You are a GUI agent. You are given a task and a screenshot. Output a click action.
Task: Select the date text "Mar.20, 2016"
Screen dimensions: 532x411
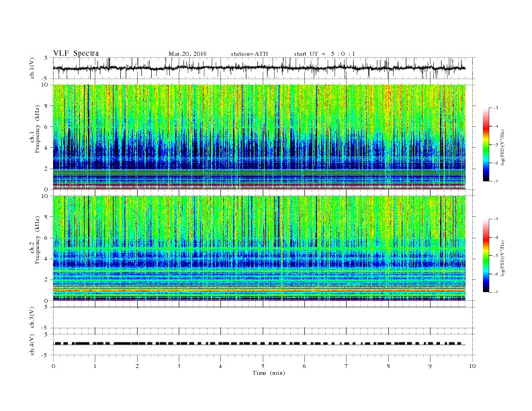187,54
